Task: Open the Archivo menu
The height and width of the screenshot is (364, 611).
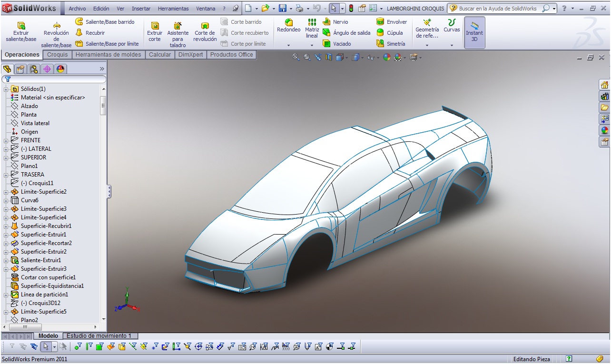Action: 78,9
